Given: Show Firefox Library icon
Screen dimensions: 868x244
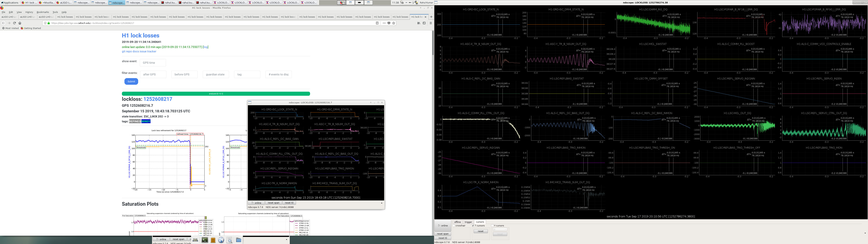Looking at the screenshot, I should click(419, 23).
